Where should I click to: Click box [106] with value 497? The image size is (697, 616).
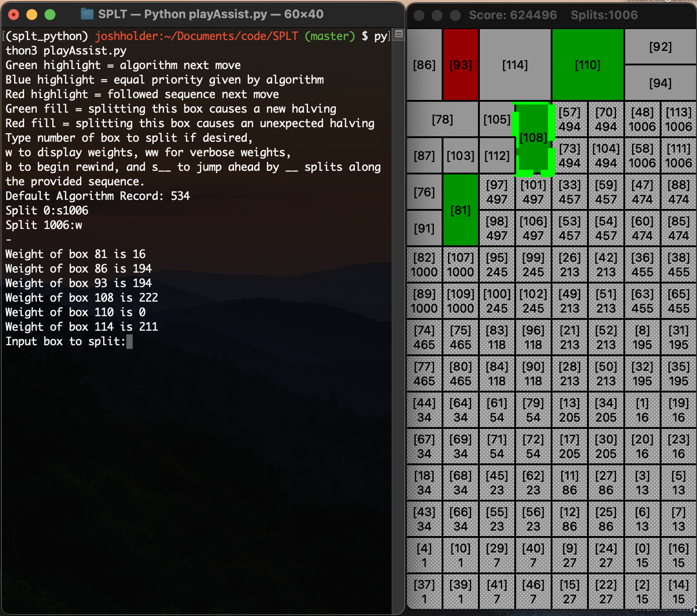[533, 228]
